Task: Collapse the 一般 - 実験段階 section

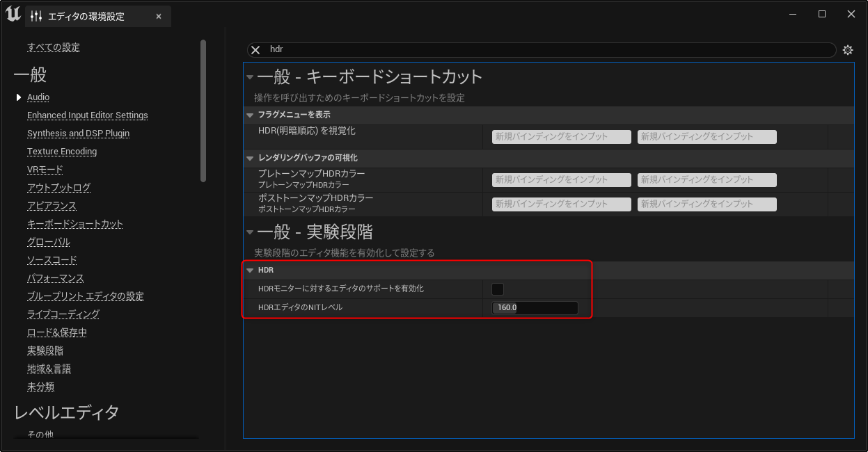Action: tap(249, 232)
